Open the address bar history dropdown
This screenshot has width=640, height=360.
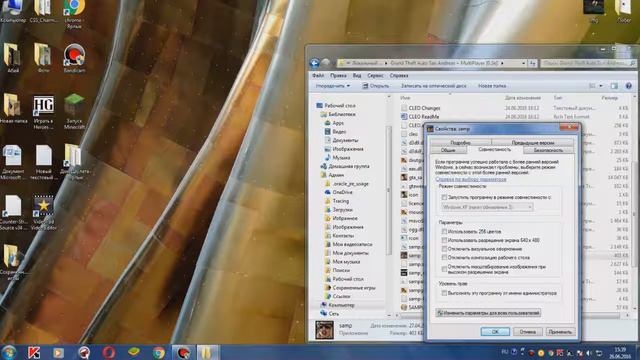click(x=523, y=63)
